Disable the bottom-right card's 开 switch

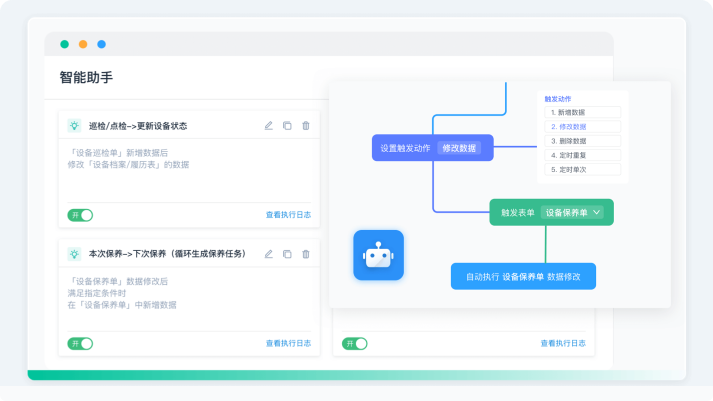355,344
